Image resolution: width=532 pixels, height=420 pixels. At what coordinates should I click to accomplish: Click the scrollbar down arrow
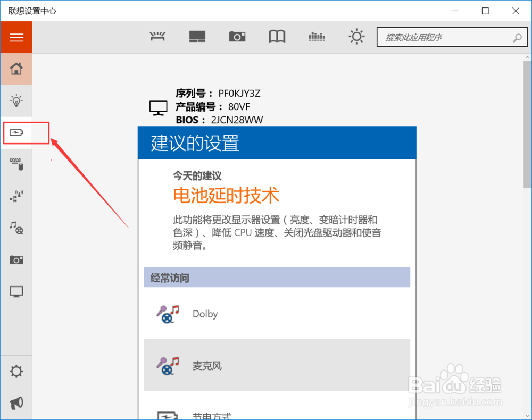[527, 415]
